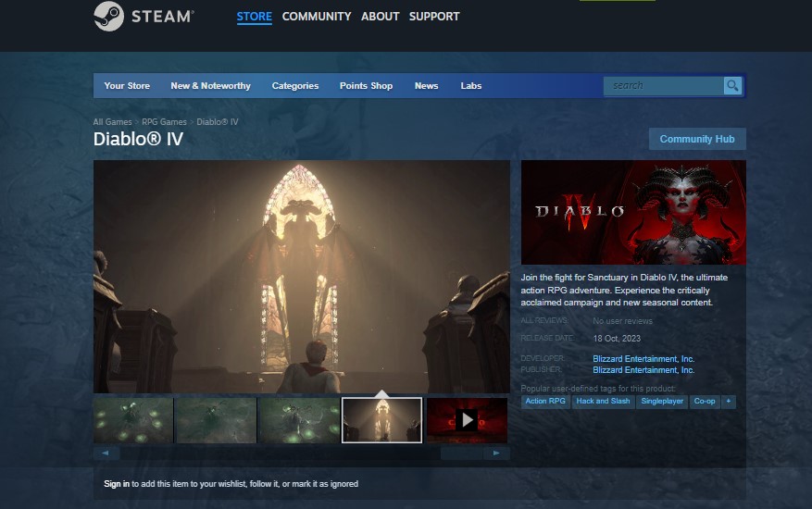Click the Community Hub button
812x509 pixels.
[696, 139]
